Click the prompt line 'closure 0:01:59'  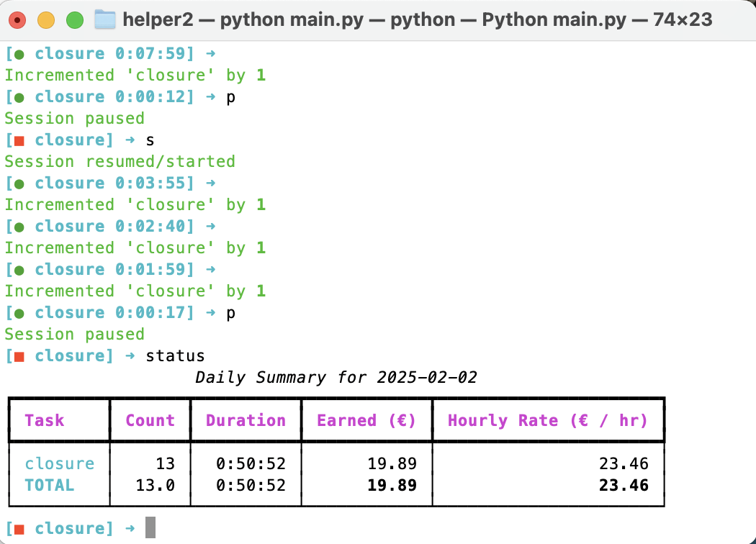click(x=110, y=269)
